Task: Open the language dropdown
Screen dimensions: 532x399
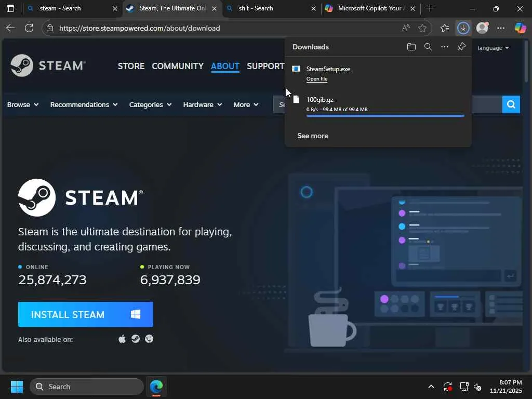Action: click(x=494, y=48)
